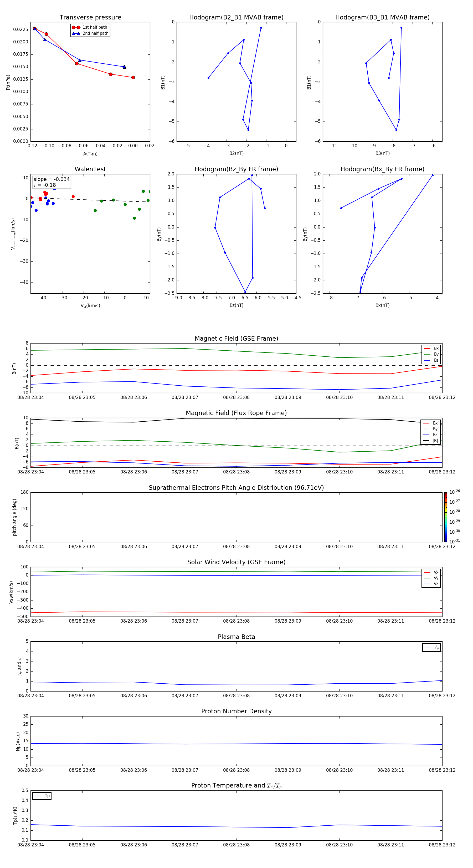Image resolution: width=473 pixels, height=868 pixels.
Task: Click the 'r = -0.18' annotation
Action: coord(45,185)
